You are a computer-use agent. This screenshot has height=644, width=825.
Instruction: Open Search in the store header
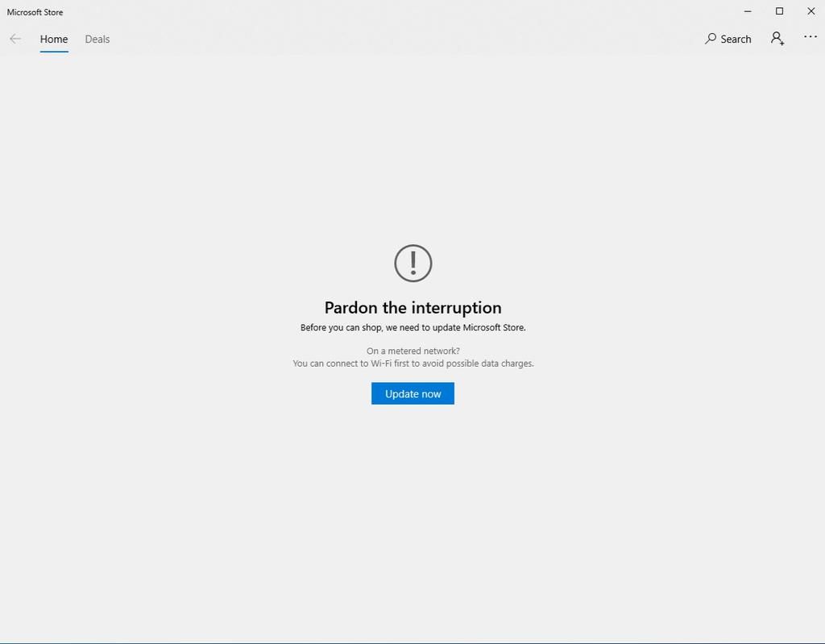point(728,39)
